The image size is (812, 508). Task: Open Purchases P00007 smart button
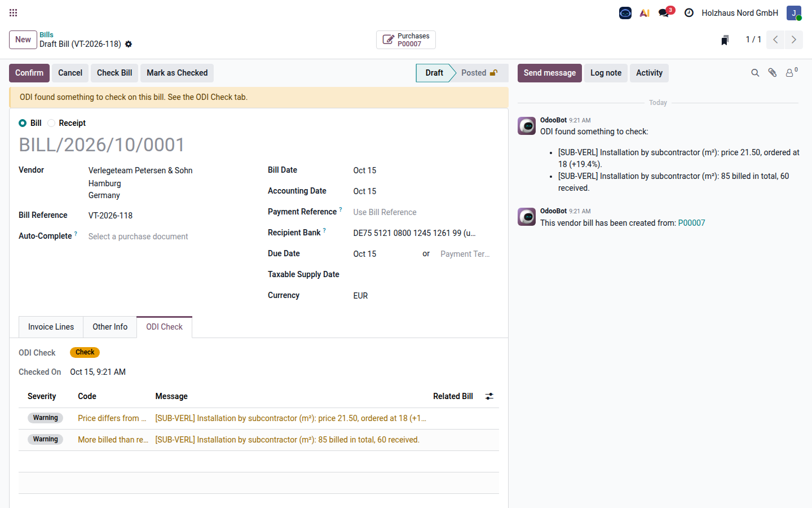(406, 40)
